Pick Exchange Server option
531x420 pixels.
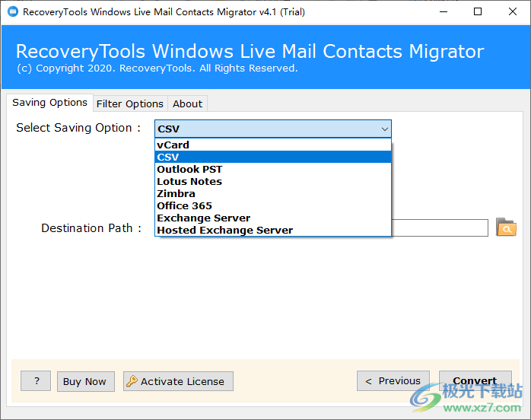273,218
